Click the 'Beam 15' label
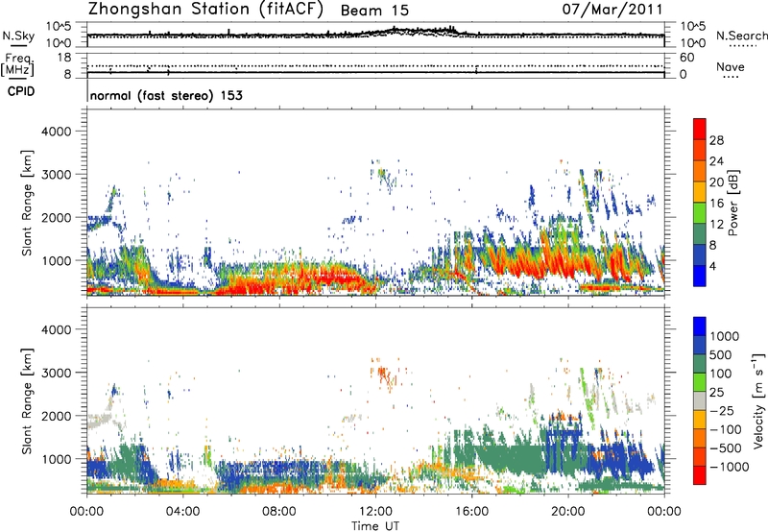The image size is (768, 532). click(x=374, y=11)
